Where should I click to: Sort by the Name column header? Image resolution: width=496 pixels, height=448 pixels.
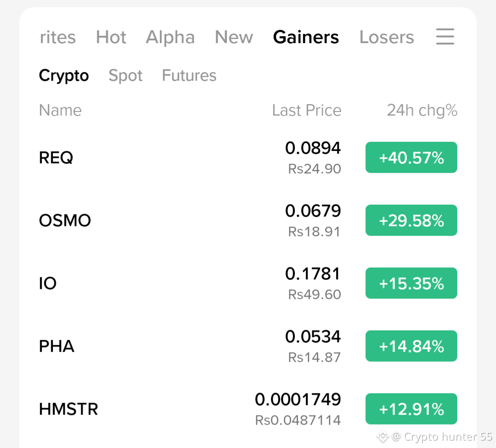(61, 110)
